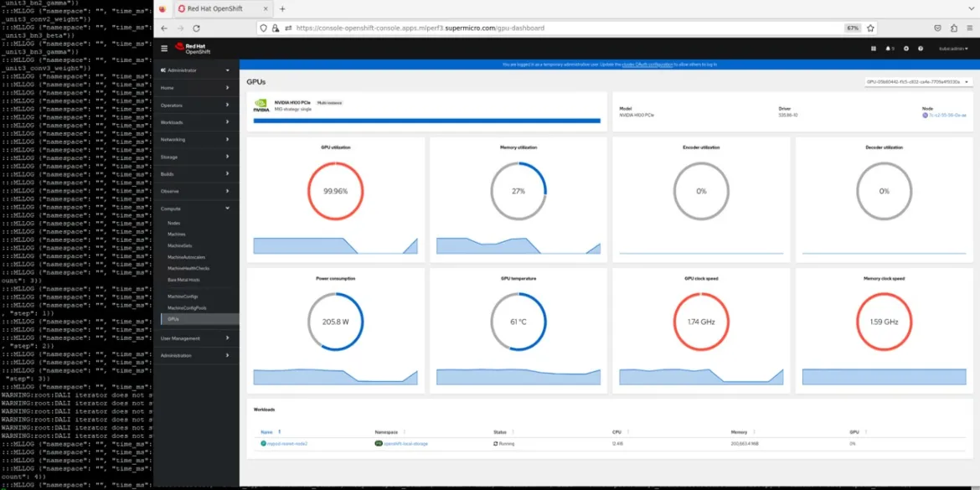Click the GPU utilization 99.96% donut chart
Viewport: 980px width, 490px height.
336,191
